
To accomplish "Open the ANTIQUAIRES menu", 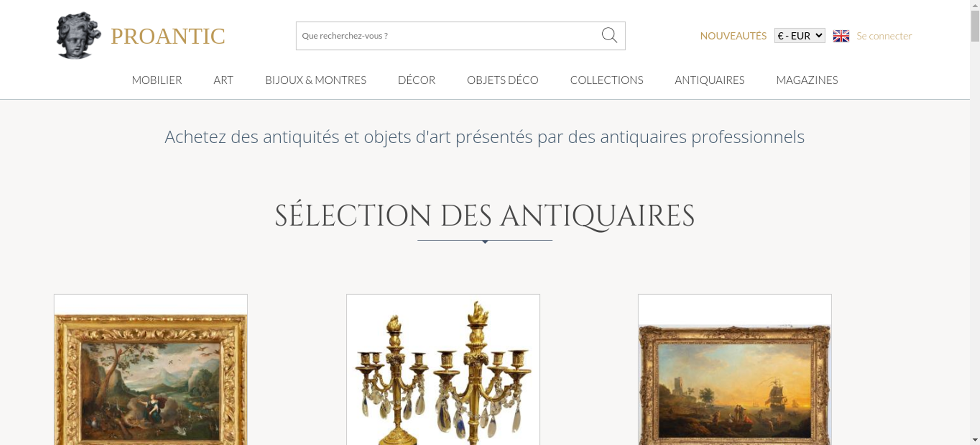I will point(710,80).
